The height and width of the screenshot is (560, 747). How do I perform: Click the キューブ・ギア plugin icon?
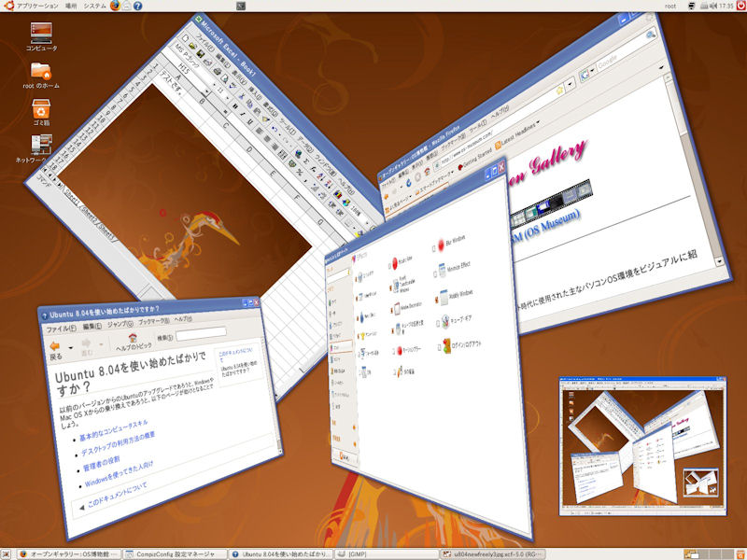pos(445,322)
